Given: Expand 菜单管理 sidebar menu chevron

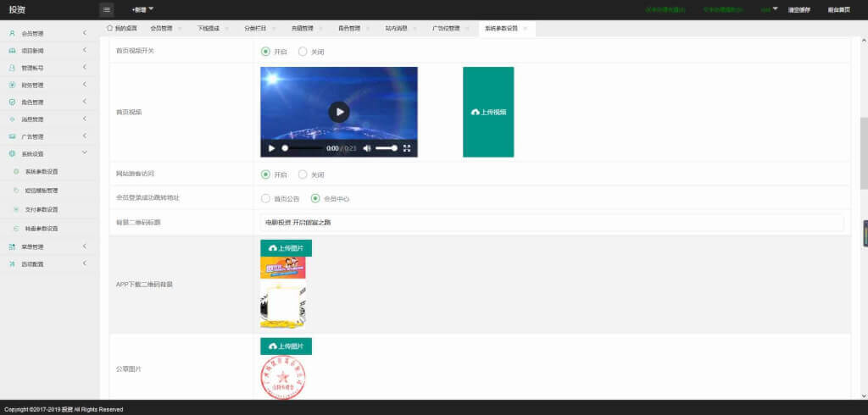Looking at the screenshot, I should 85,246.
